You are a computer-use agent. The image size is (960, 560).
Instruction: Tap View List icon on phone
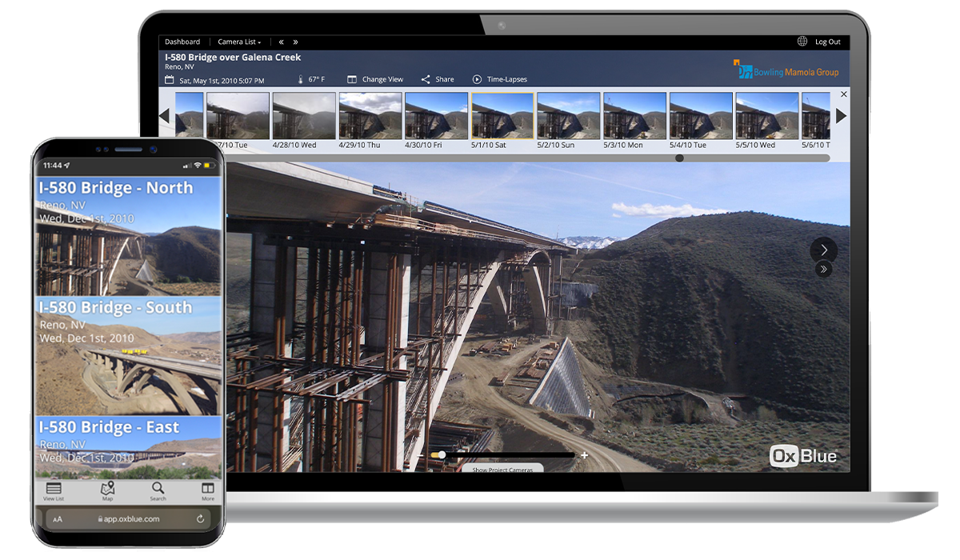click(54, 489)
